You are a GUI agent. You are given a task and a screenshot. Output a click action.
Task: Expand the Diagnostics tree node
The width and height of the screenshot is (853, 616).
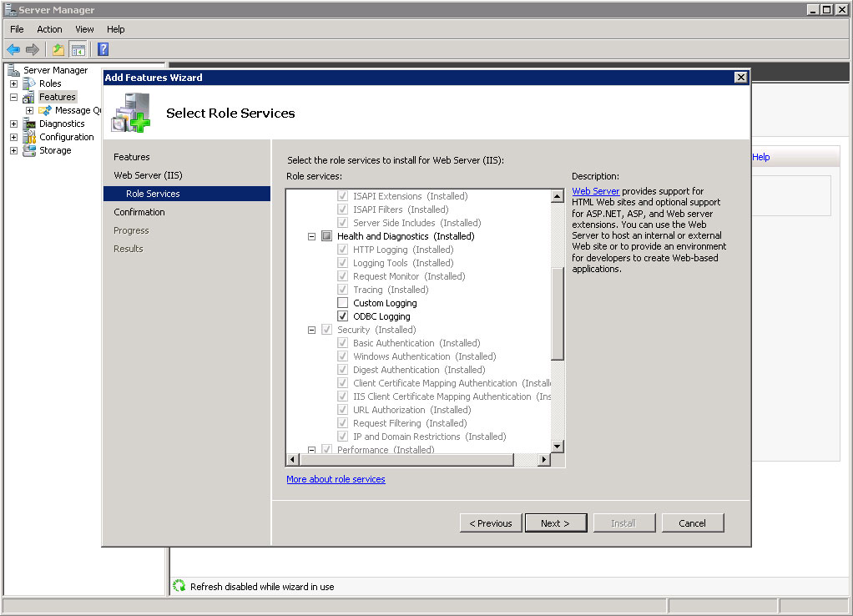[x=14, y=124]
